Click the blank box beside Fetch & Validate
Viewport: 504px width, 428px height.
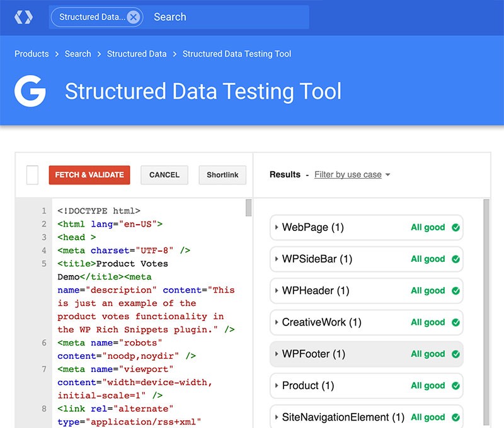coord(32,175)
